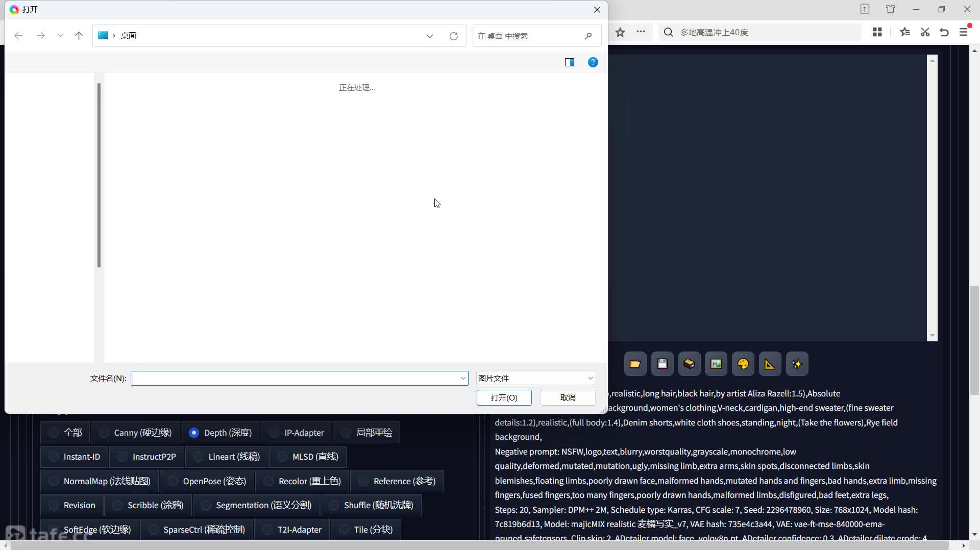This screenshot has height=551, width=980.
Task: Select 局部重绘 control type
Action: (366, 433)
